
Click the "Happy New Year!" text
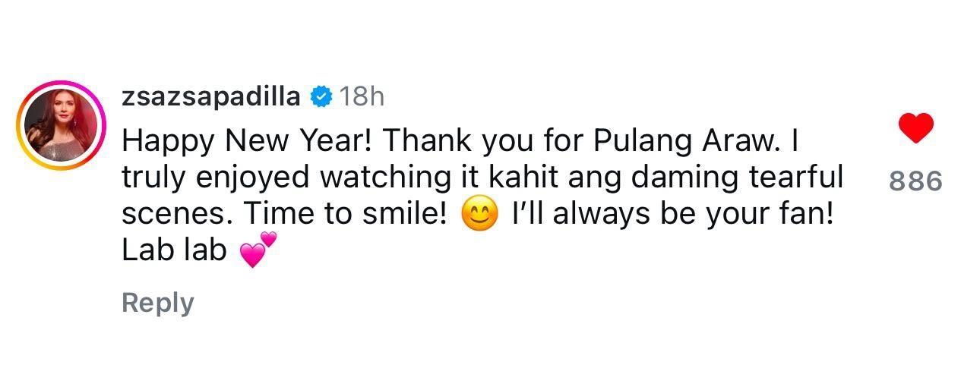245,141
